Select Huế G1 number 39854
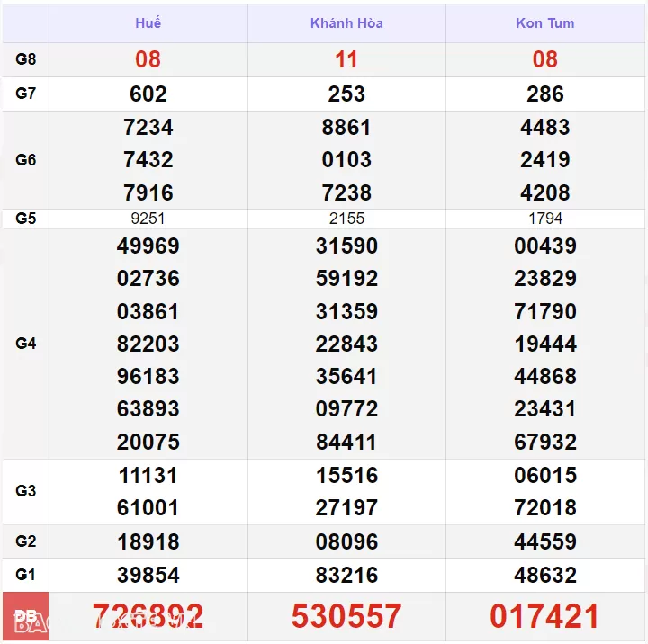 [148, 575]
